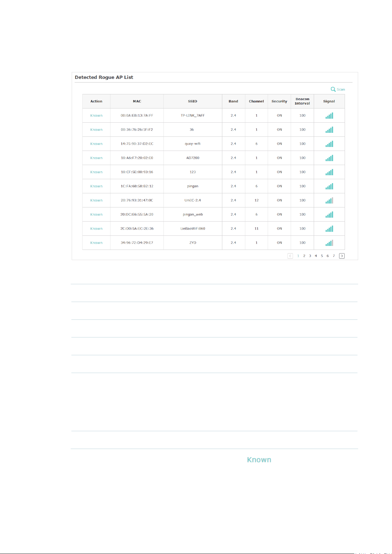Click Known for UniIC-2.4
Viewport: 392px width, 554px height.
pyautogui.click(x=96, y=200)
